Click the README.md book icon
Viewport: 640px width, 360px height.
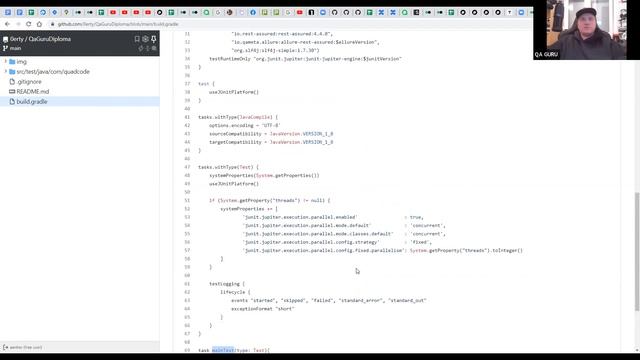[x=12, y=91]
